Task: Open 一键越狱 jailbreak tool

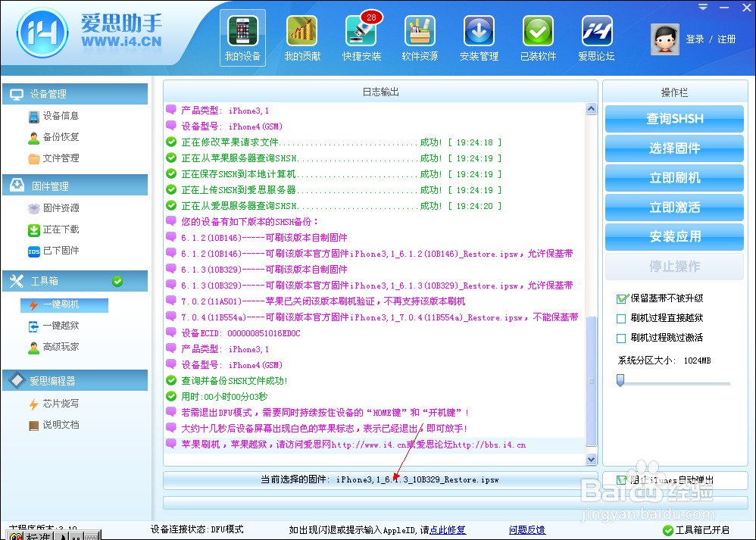Action: [54, 326]
